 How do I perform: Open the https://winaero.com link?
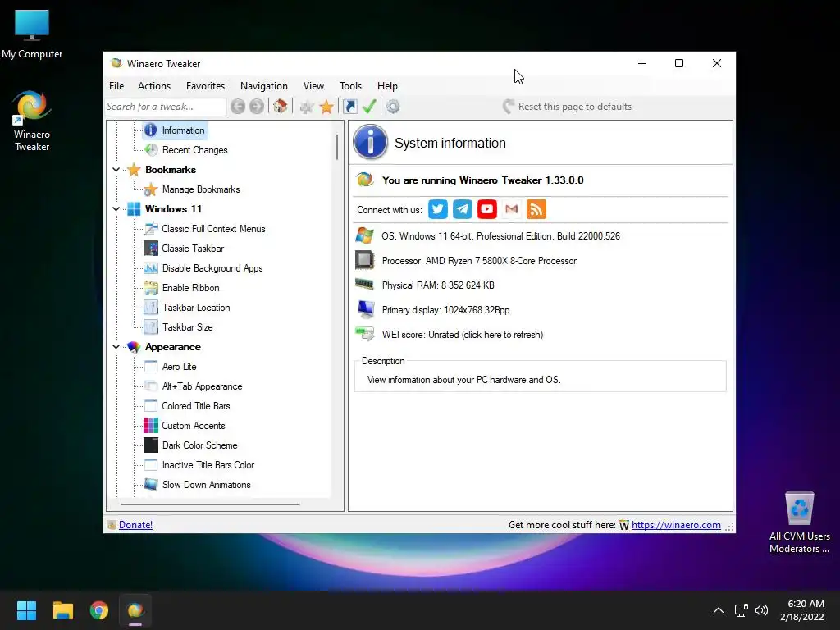(676, 525)
